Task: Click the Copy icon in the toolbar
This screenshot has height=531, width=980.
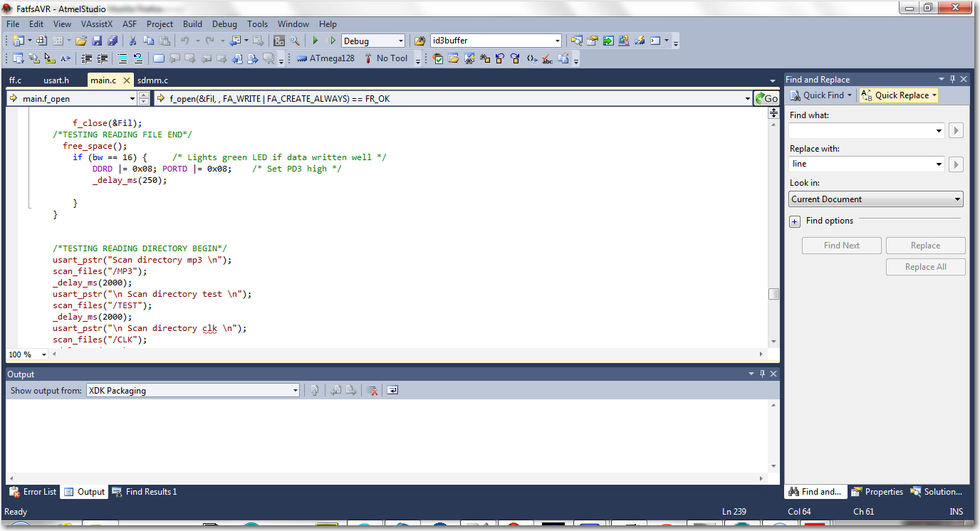Action: (148, 41)
